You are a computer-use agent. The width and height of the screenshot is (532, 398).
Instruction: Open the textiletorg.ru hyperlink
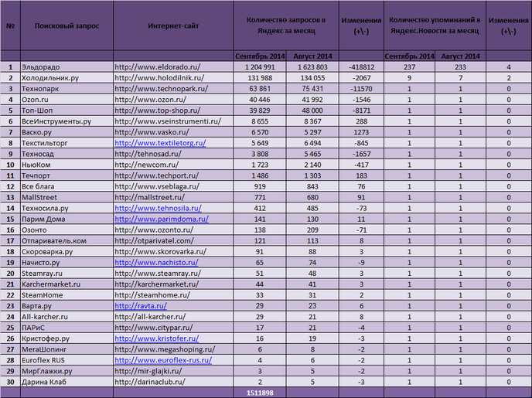[x=160, y=143]
